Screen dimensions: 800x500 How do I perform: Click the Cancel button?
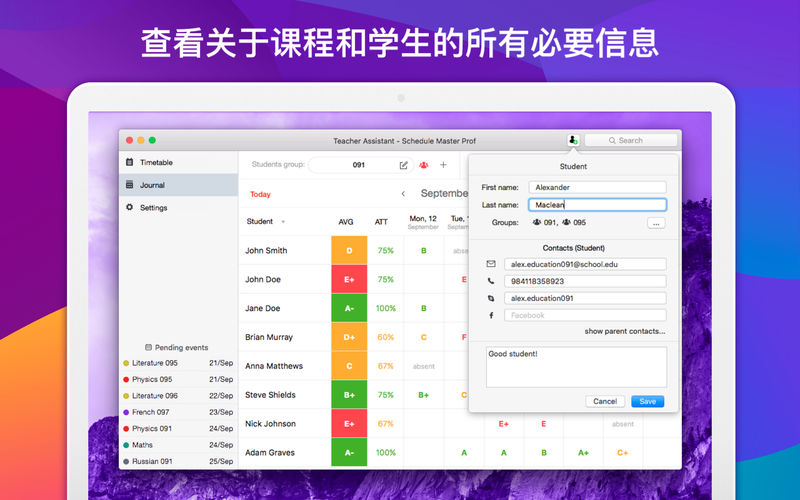click(x=605, y=401)
